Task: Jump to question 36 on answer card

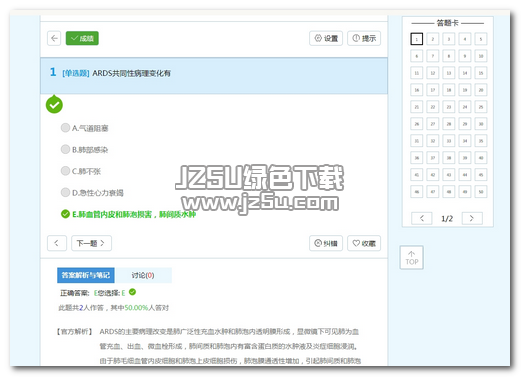Action: pyautogui.click(x=417, y=158)
